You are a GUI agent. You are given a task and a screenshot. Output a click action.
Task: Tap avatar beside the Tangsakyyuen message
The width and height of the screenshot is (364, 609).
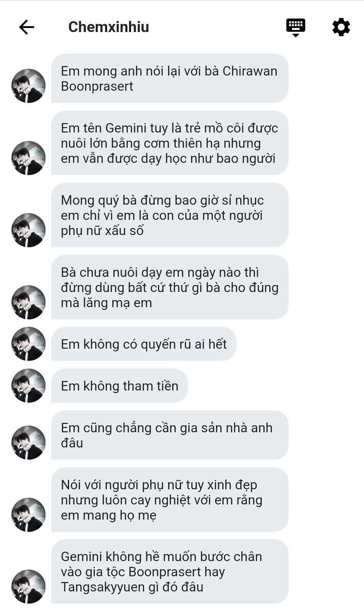pos(29,586)
